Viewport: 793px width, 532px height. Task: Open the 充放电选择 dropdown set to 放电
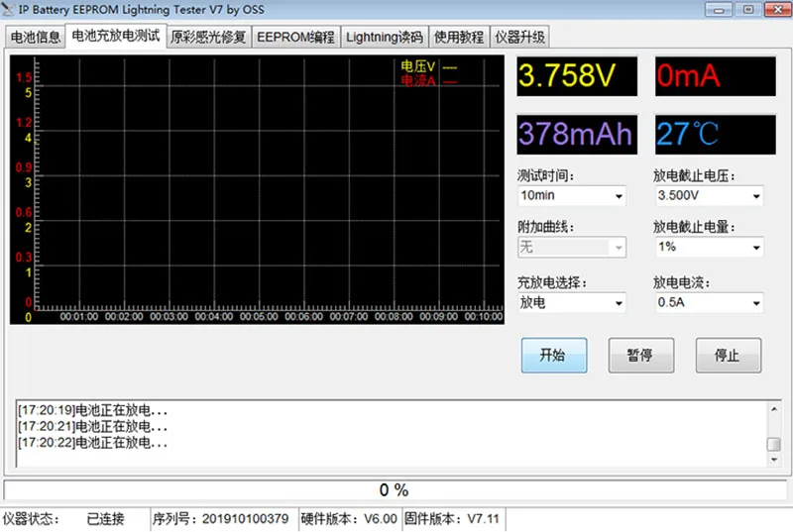pos(572,302)
